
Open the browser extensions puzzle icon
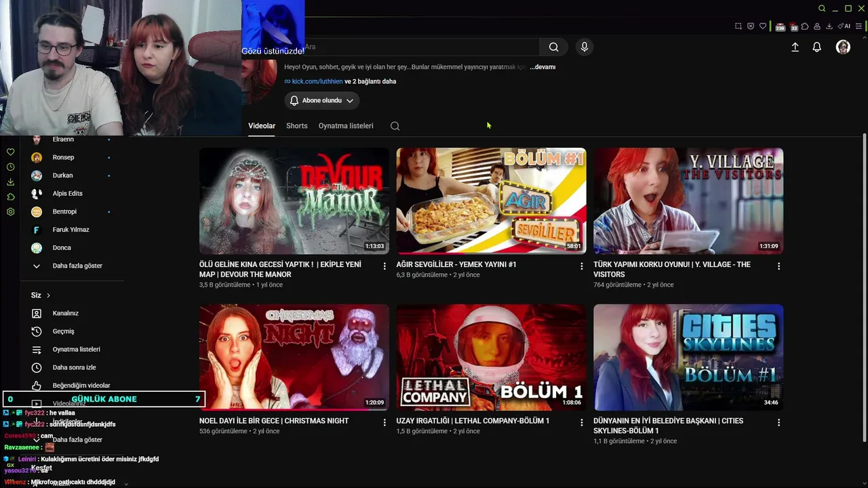(x=805, y=26)
